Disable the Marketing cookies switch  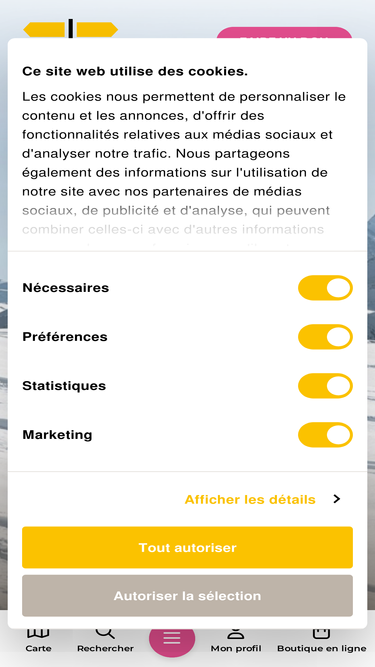click(325, 435)
